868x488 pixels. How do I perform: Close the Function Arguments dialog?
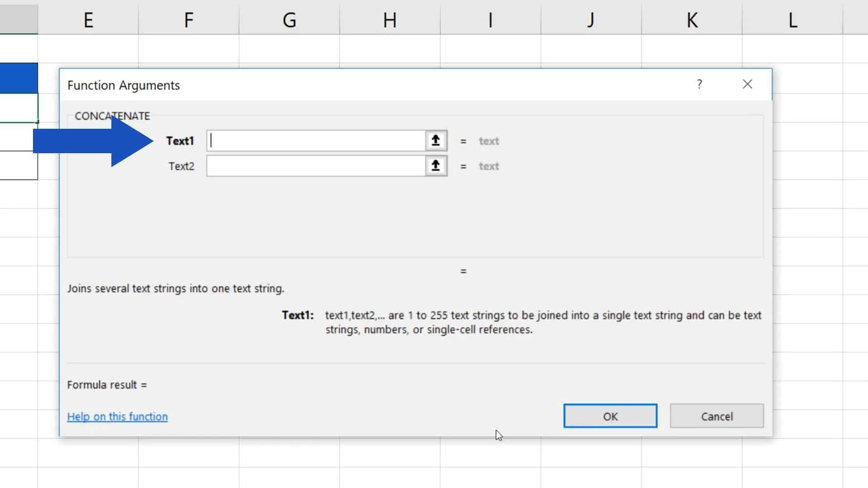point(747,84)
